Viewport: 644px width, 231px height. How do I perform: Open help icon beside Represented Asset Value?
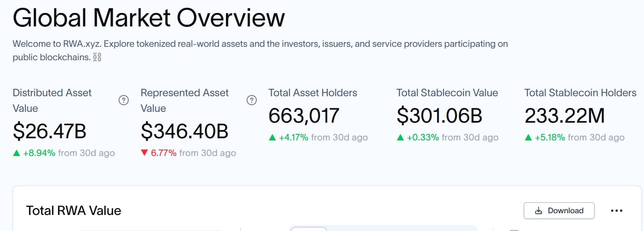tap(252, 101)
